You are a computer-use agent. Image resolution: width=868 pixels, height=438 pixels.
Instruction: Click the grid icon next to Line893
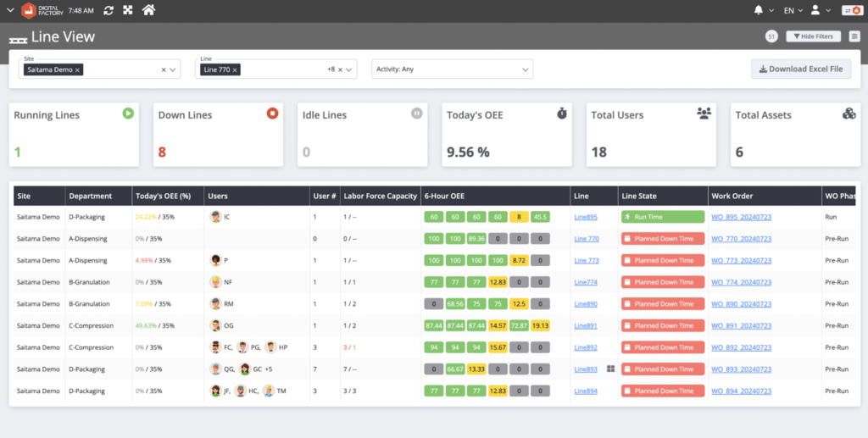[610, 369]
